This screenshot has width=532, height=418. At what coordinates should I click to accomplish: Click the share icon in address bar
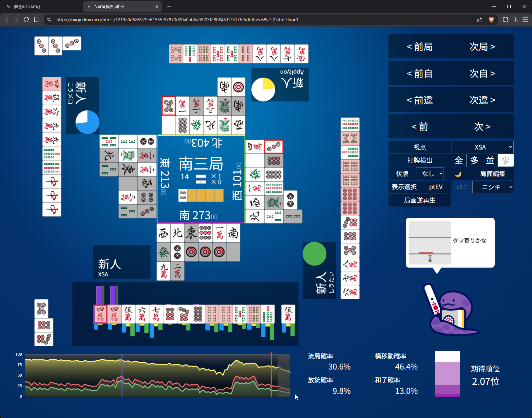click(x=480, y=20)
